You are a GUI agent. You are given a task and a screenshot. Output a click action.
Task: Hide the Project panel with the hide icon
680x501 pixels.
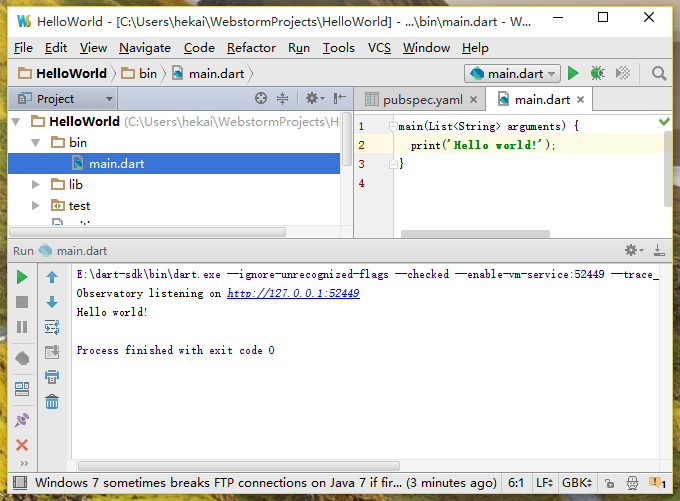[340, 98]
